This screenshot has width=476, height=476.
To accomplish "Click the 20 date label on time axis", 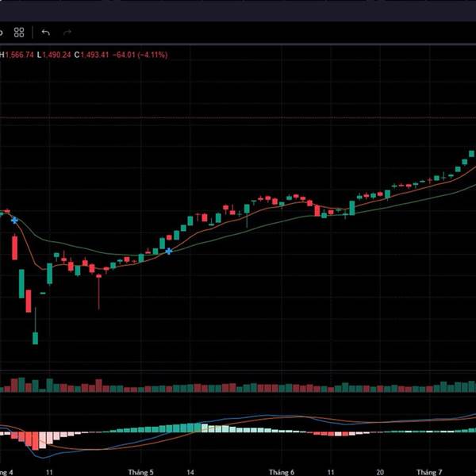I will coord(380,472).
